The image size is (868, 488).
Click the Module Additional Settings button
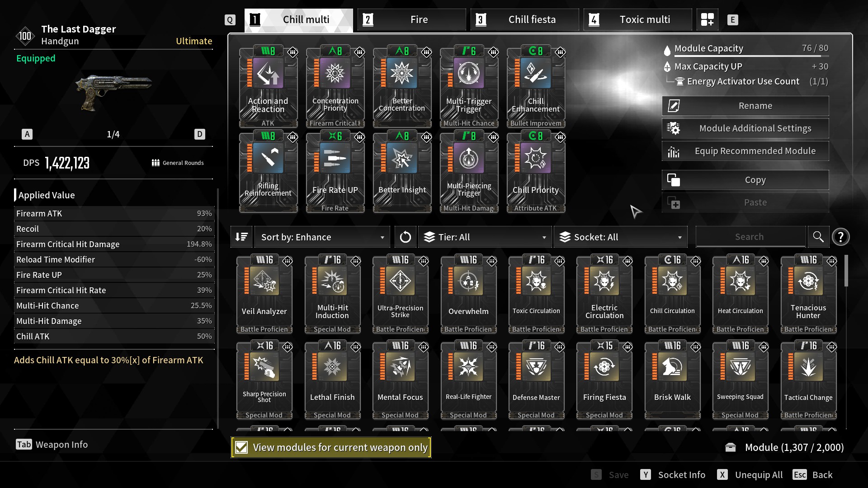pos(745,128)
